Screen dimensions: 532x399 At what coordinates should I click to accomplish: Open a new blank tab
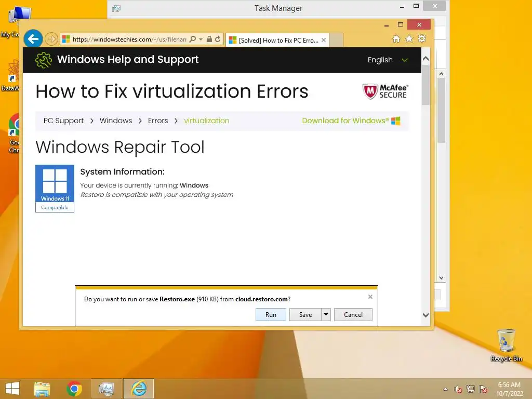pos(336,41)
